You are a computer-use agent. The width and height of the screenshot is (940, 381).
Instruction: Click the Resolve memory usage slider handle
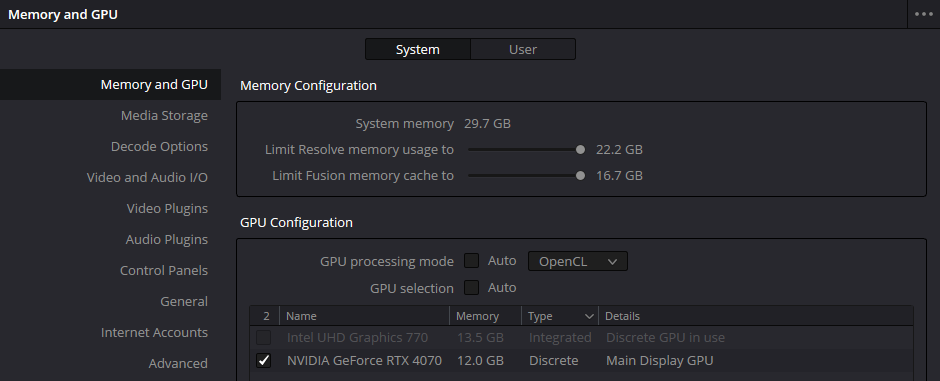click(580, 150)
